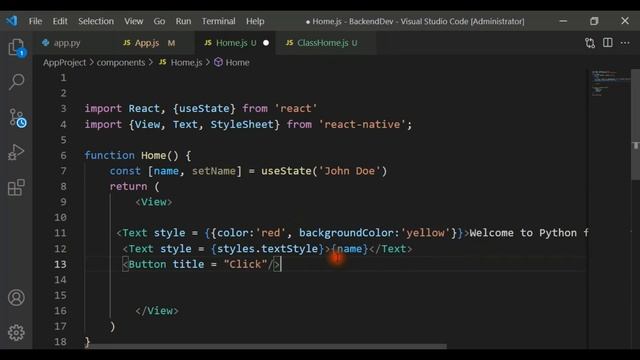Restore down the VS Code window
This screenshot has width=640, height=360.
(594, 21)
